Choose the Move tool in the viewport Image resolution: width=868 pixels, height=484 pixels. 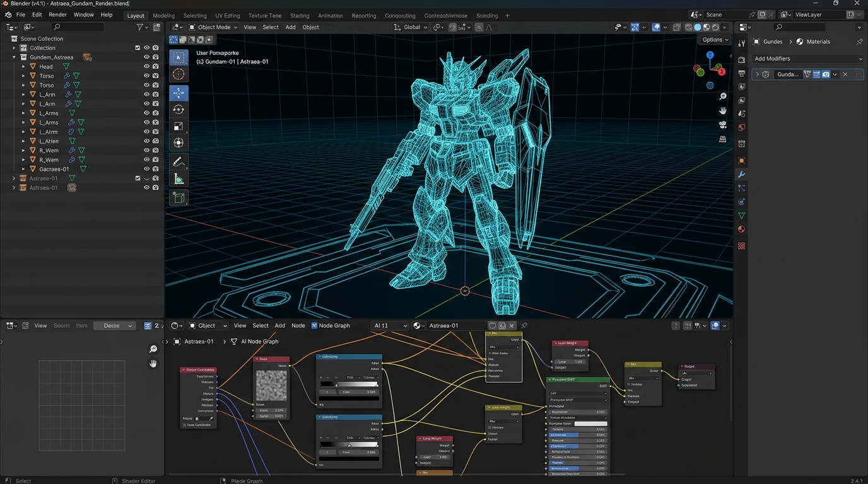coord(179,93)
